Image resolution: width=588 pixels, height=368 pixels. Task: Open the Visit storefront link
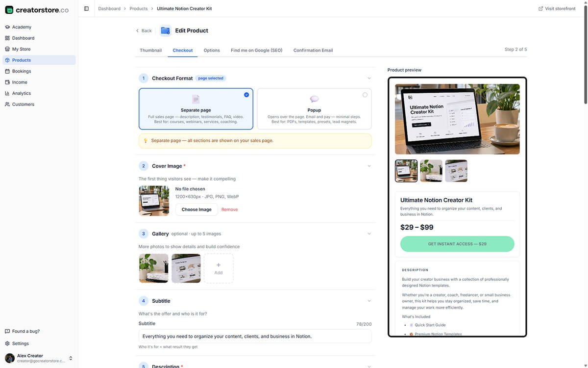(x=557, y=8)
